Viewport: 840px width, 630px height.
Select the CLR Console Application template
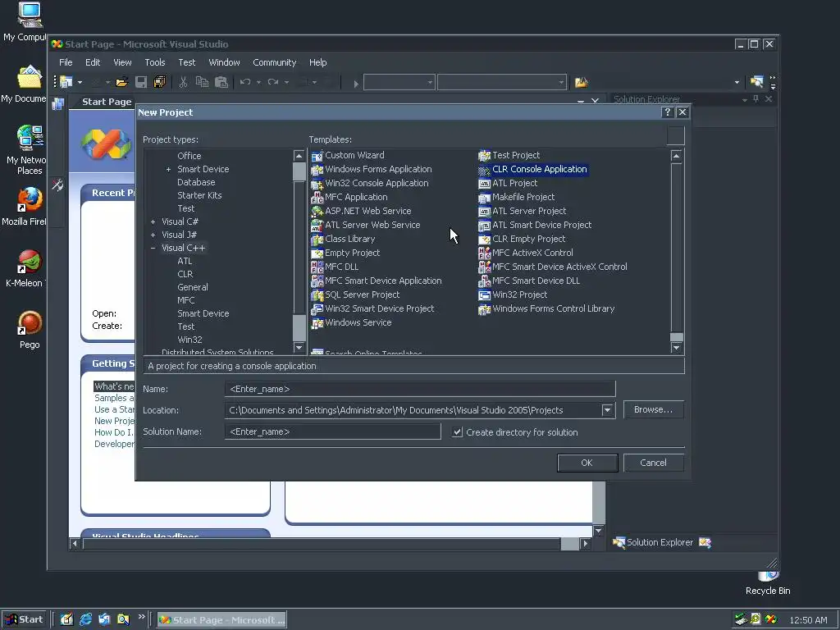pyautogui.click(x=533, y=169)
